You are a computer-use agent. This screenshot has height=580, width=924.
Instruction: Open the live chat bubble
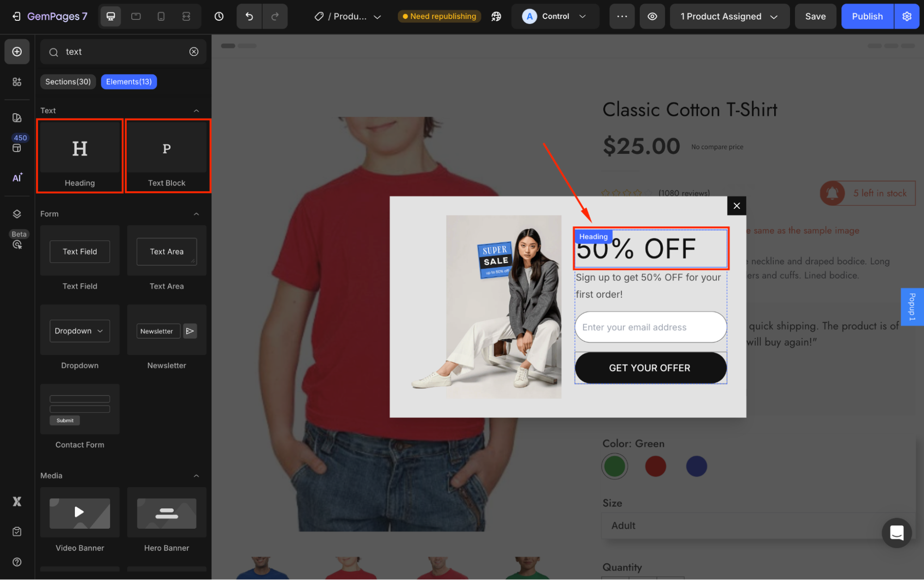click(x=896, y=533)
